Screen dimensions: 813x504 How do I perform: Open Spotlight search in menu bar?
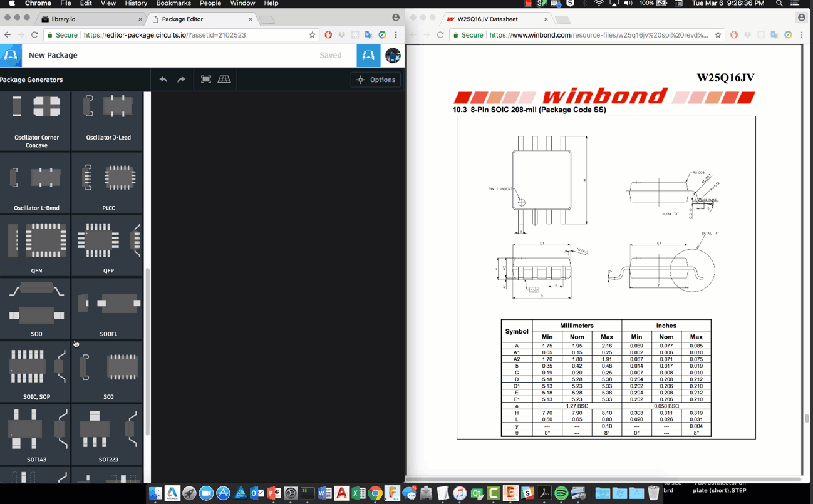(x=779, y=3)
